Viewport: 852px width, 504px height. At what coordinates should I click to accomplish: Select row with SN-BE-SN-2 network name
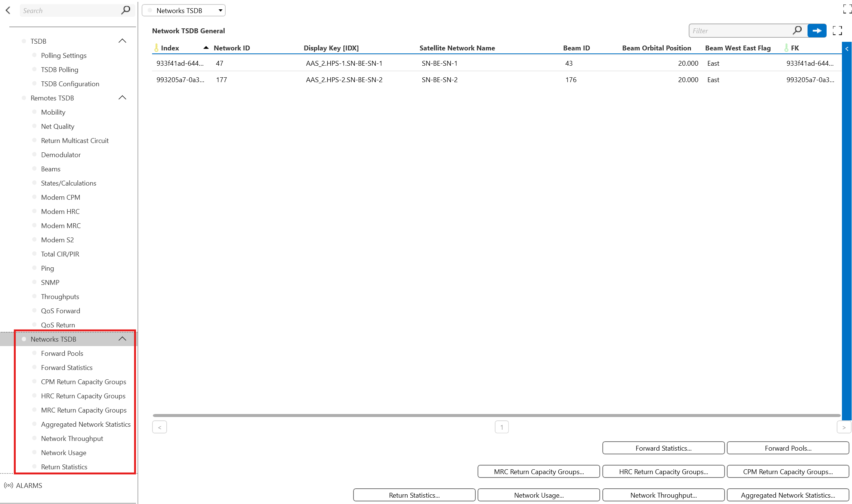[x=497, y=80]
